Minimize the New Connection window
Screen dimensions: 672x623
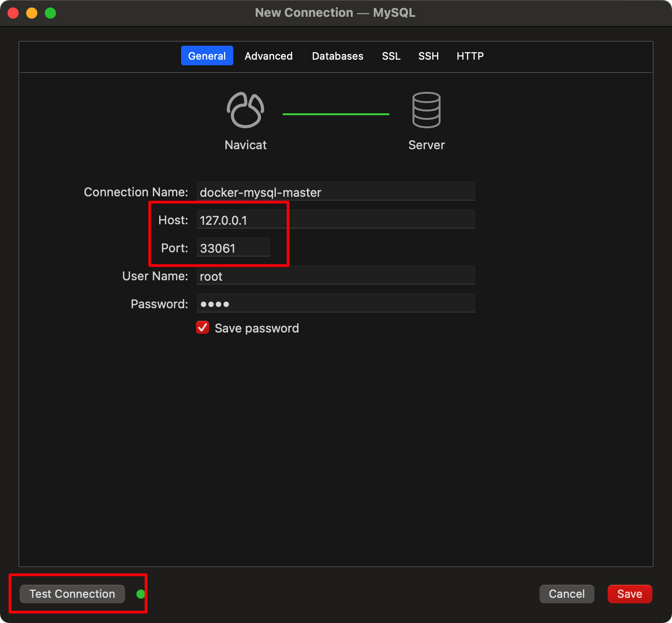click(x=32, y=13)
